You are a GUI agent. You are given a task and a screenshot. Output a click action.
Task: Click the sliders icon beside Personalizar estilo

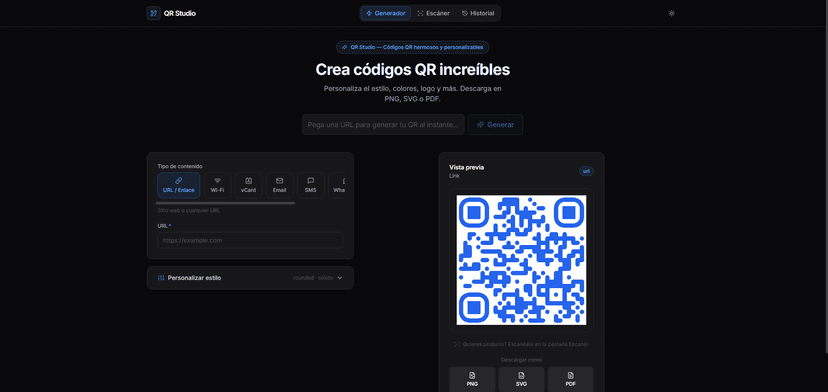coord(161,278)
